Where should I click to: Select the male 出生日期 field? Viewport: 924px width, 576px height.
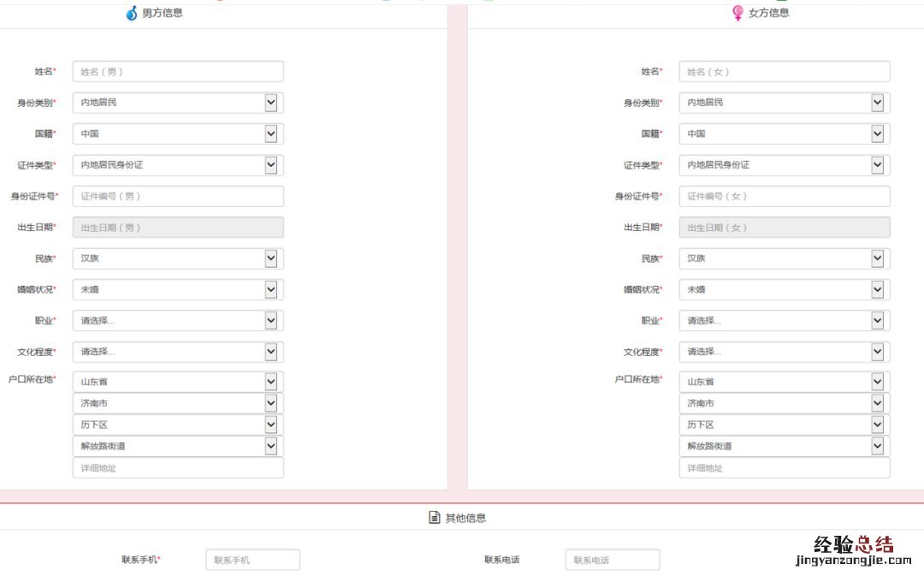177,227
